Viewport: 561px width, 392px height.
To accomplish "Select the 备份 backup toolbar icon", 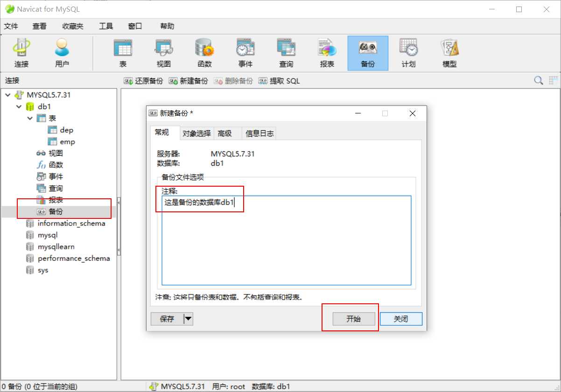I will click(368, 53).
